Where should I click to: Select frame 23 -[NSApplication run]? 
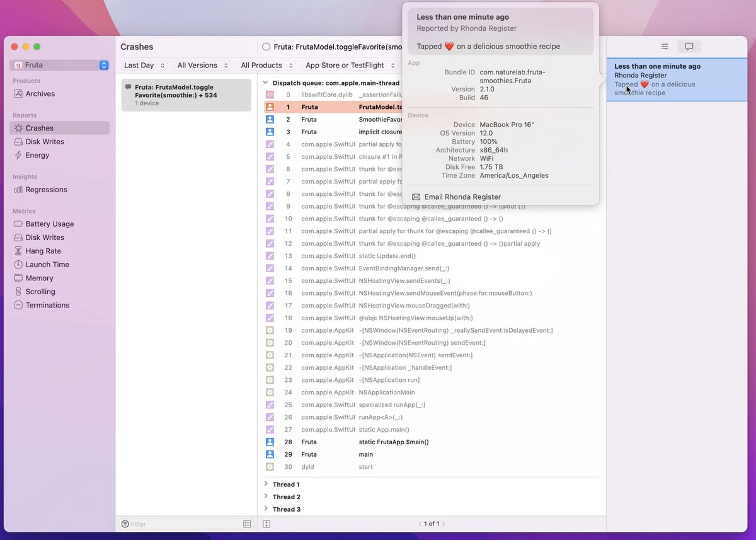pyautogui.click(x=432, y=380)
